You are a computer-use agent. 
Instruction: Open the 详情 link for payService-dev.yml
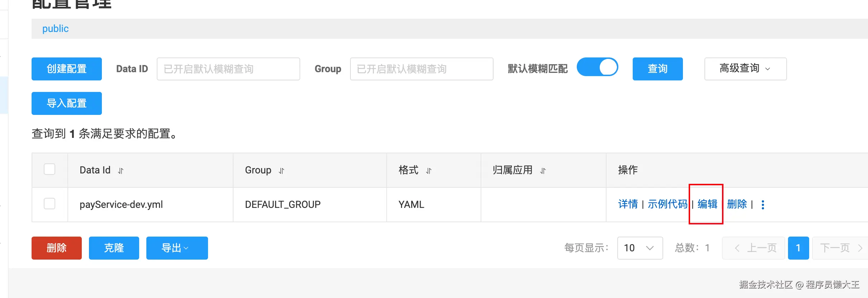pos(628,204)
